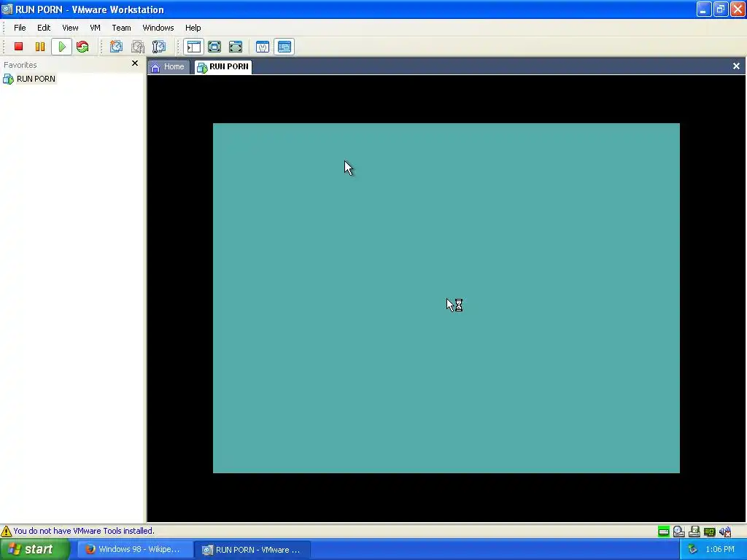The image size is (747, 560).
Task: Click the VMware Tools warning triangle icon
Action: (x=6, y=531)
